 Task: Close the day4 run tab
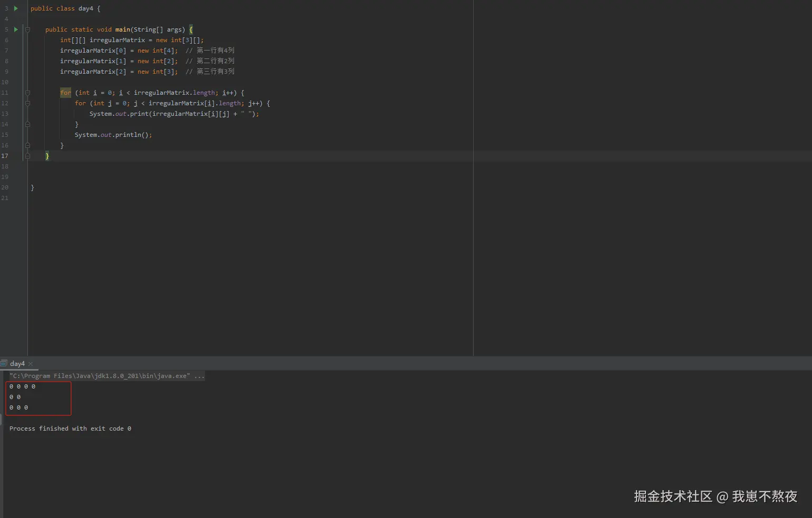31,364
